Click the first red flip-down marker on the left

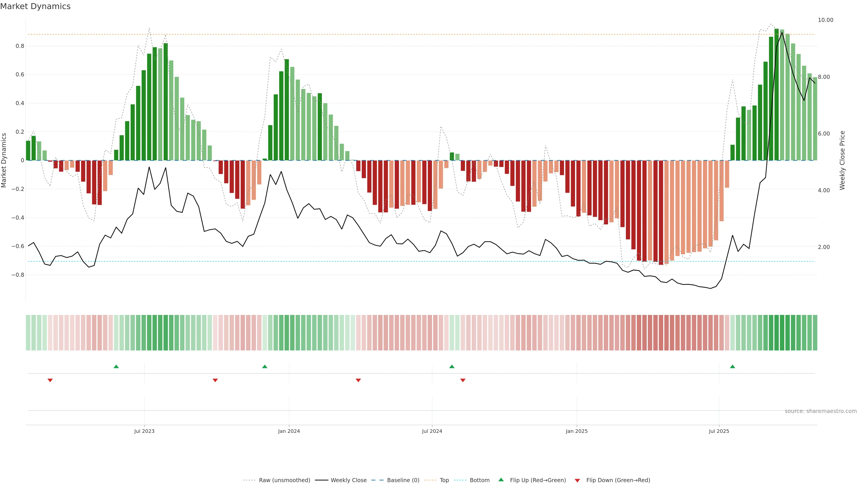50,380
